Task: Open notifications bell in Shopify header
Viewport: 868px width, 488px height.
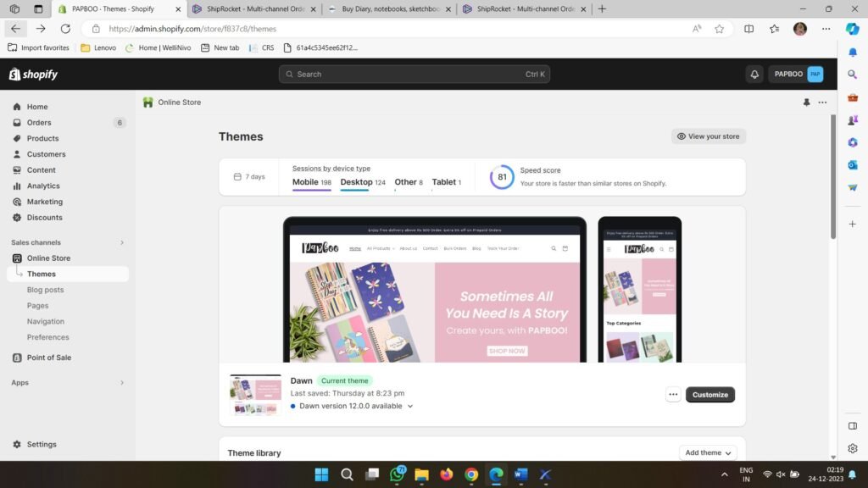Action: click(x=754, y=75)
